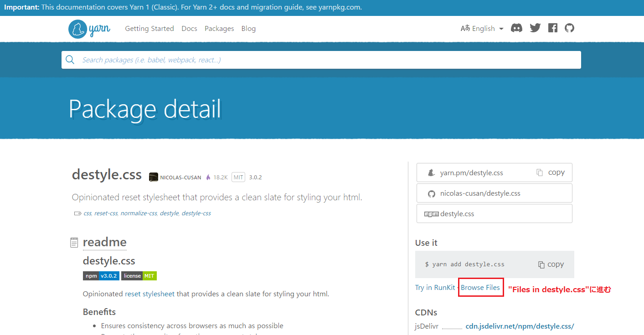The image size is (644, 335).
Task: Open the Getting Started menu item
Action: point(149,29)
